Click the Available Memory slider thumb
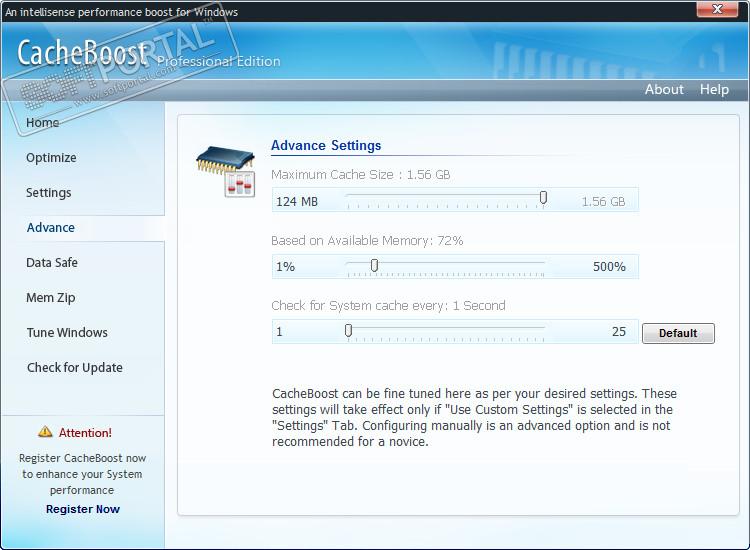The image size is (750, 550). pyautogui.click(x=375, y=265)
